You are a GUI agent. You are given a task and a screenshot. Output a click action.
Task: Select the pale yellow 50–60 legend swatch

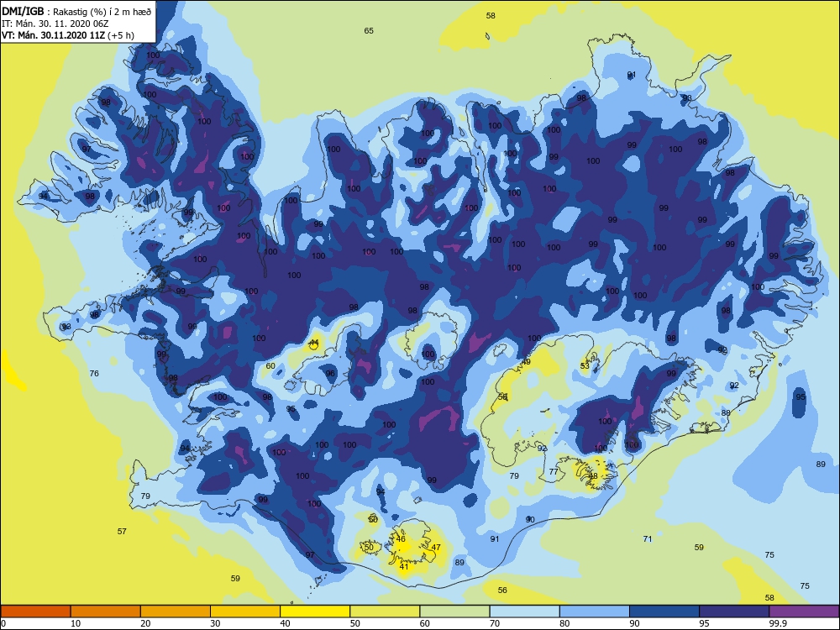[385, 612]
